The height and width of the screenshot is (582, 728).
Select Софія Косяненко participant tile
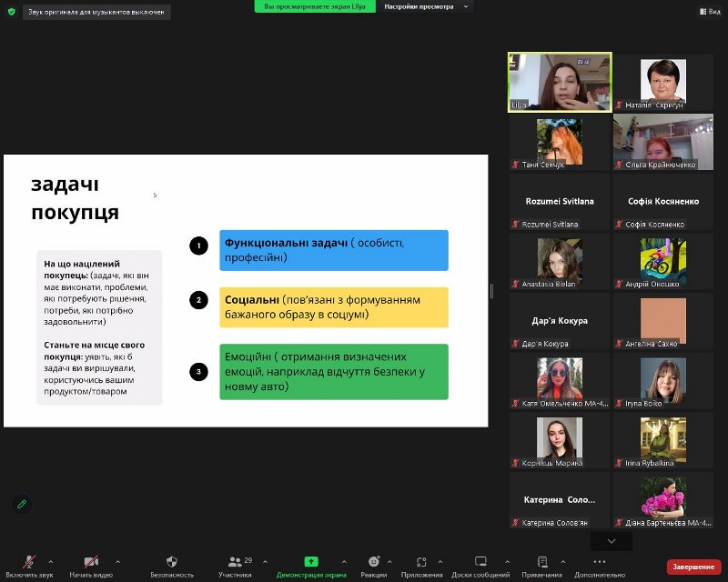pos(663,201)
